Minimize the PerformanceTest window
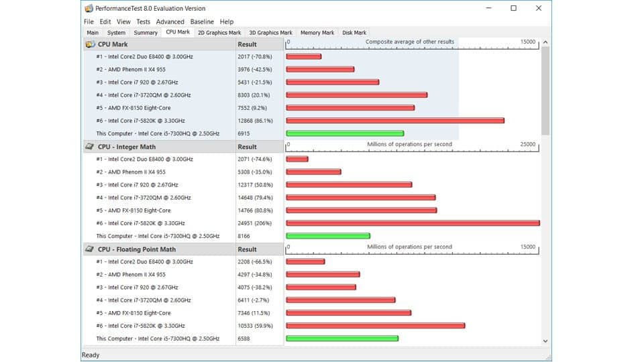The height and width of the screenshot is (362, 644). (488, 8)
